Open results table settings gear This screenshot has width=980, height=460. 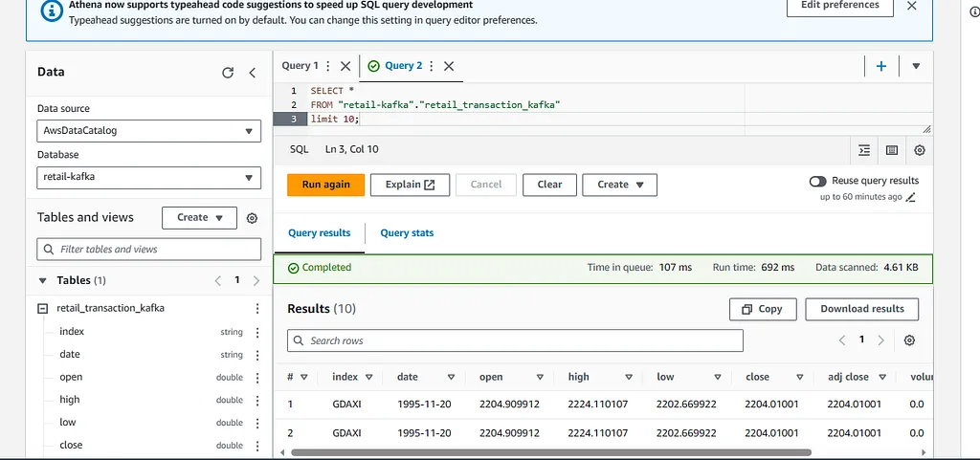point(909,340)
